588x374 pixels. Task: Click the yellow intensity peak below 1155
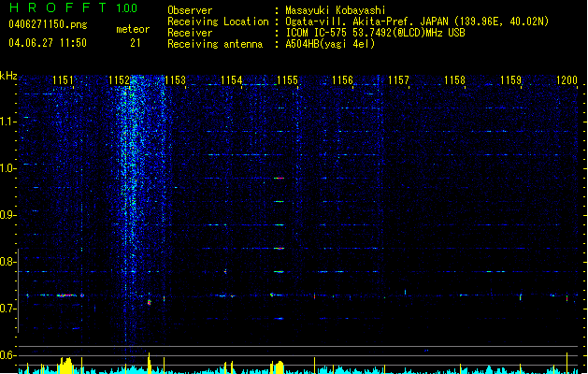coord(279,367)
